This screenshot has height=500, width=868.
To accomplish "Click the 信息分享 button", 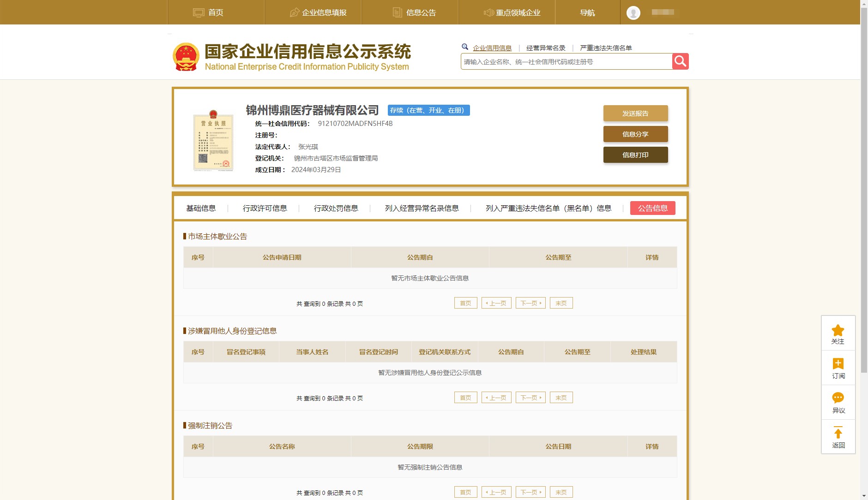I will [x=635, y=134].
